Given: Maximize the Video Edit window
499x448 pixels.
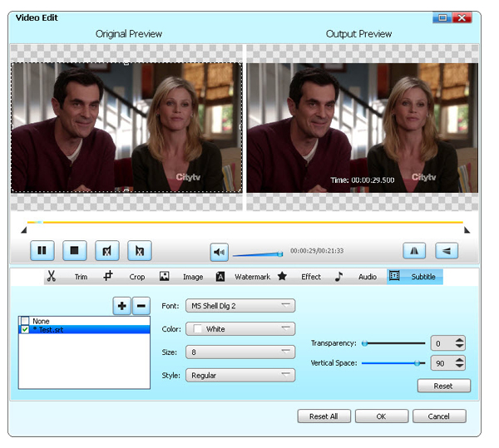Looking at the screenshot, I should pyautogui.click(x=442, y=17).
